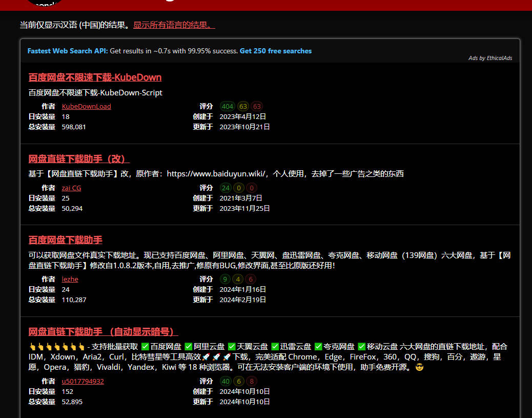Open the 网盘直链下载助手（改） script
Screen dimensions: 532x418
(x=79, y=158)
